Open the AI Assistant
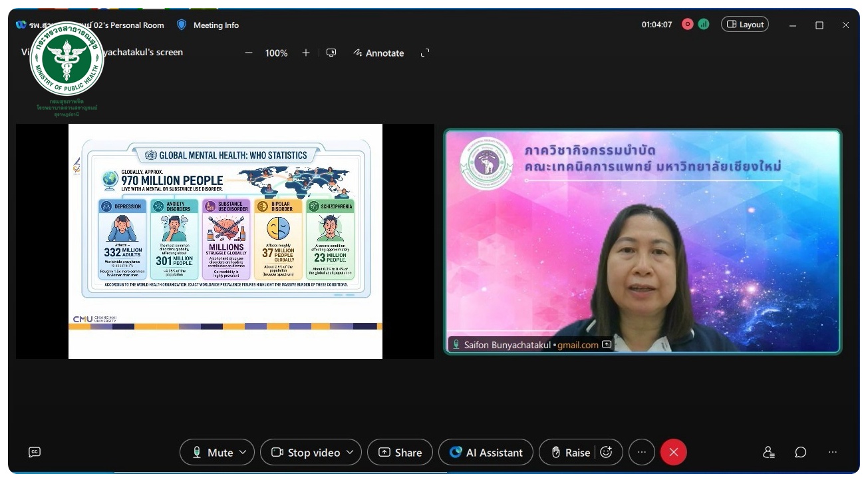This screenshot has height=482, width=868. 486,452
